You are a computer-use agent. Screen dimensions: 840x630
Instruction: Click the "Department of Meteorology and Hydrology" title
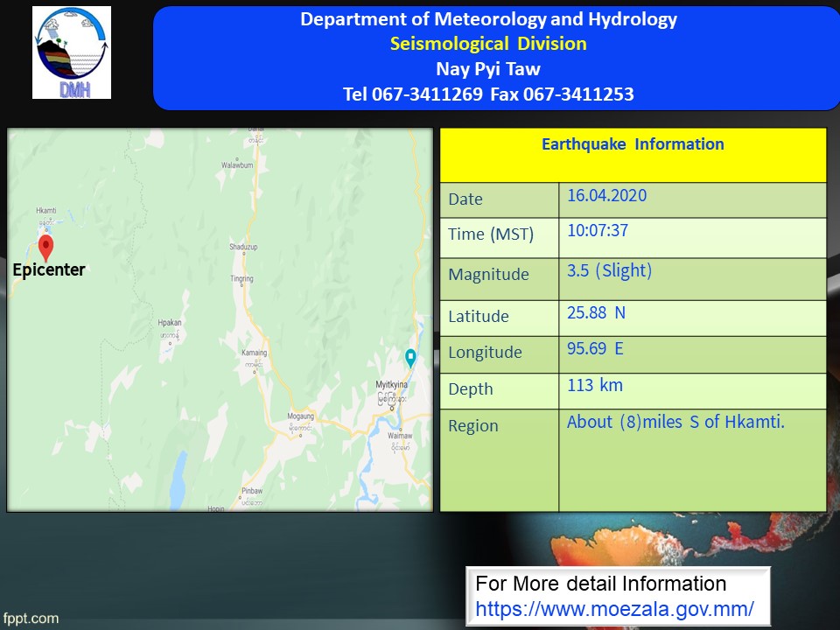(488, 19)
